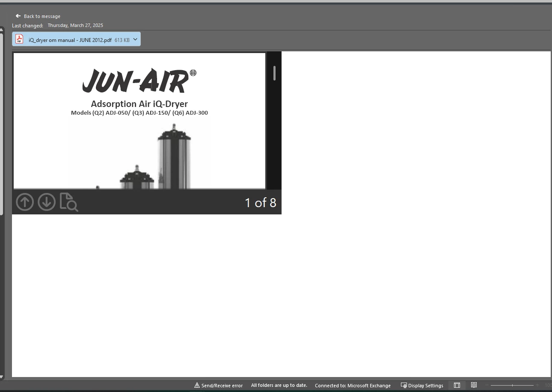Open Display Settings from the status bar
Viewport: 552px width, 392px height.
[422, 385]
